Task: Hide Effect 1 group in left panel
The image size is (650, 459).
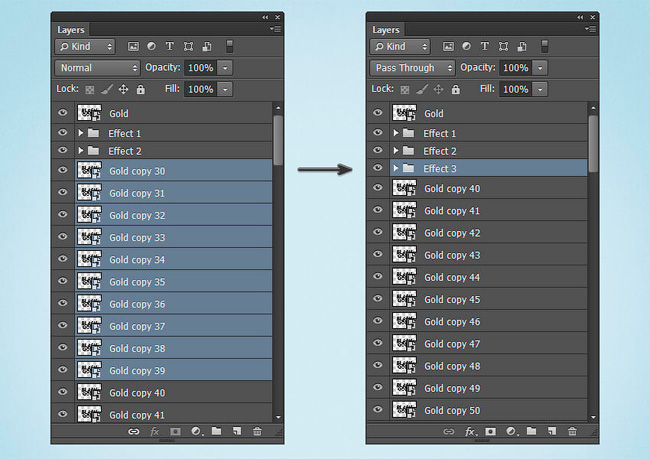Action: pos(63,132)
